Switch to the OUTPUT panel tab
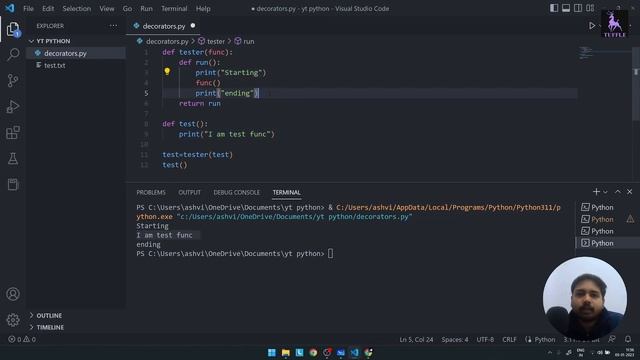The height and width of the screenshot is (360, 640). point(189,192)
